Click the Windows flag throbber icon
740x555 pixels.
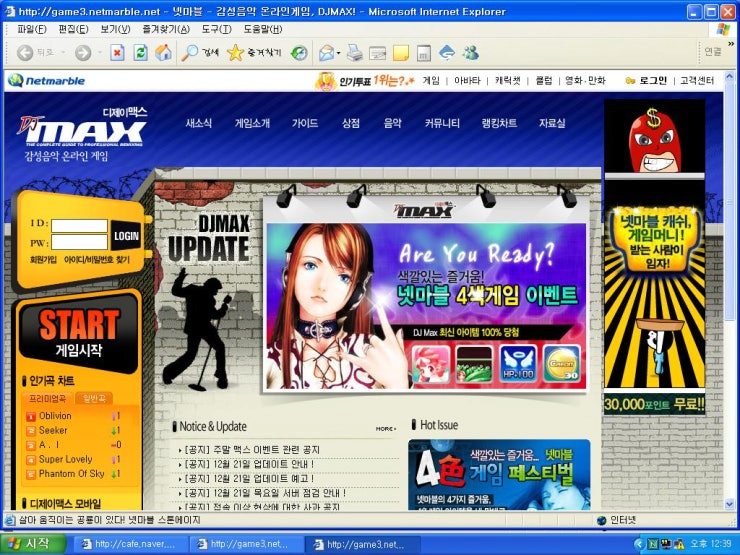pos(723,29)
